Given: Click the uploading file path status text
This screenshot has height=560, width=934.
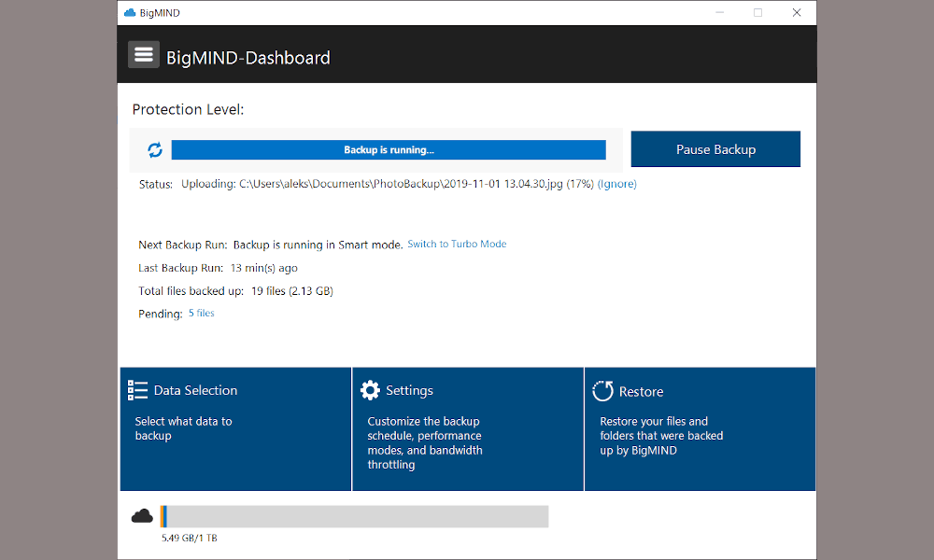Looking at the screenshot, I should tap(388, 184).
